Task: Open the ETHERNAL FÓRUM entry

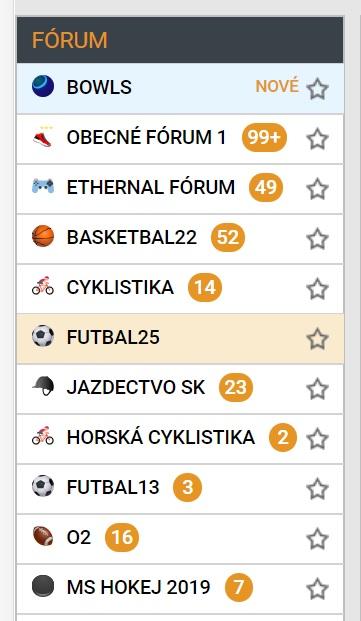Action: coord(180,189)
